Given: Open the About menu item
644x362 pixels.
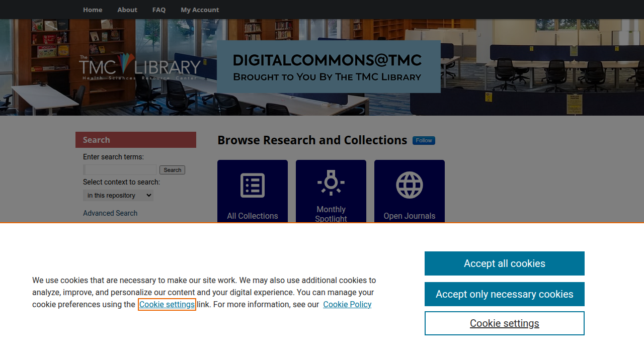Looking at the screenshot, I should pyautogui.click(x=127, y=10).
